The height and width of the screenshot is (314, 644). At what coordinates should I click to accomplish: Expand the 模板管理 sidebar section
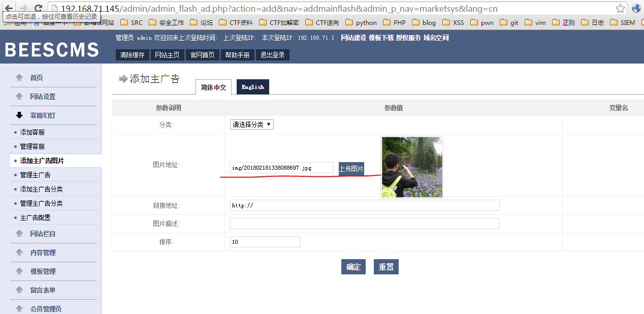click(x=43, y=271)
